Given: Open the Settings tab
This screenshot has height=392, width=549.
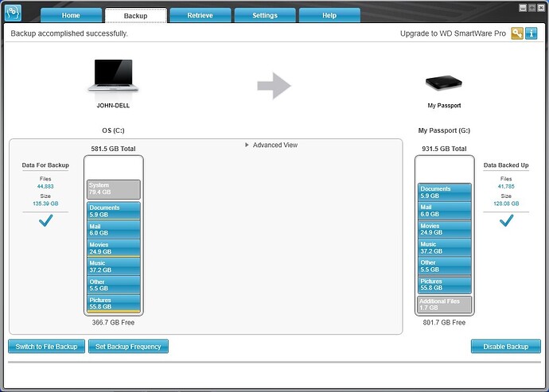Looking at the screenshot, I should pos(265,15).
